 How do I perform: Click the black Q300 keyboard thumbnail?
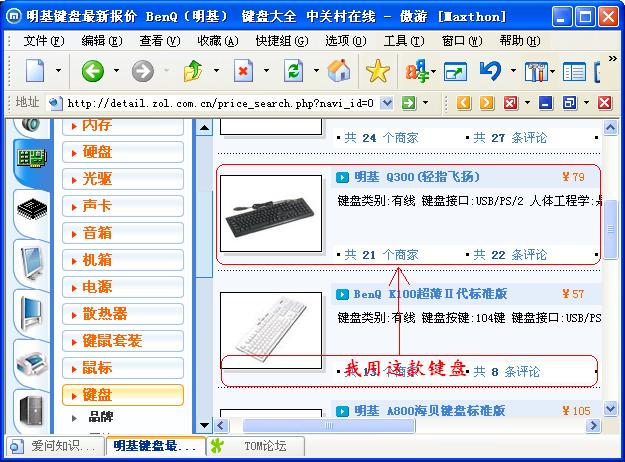tap(271, 214)
